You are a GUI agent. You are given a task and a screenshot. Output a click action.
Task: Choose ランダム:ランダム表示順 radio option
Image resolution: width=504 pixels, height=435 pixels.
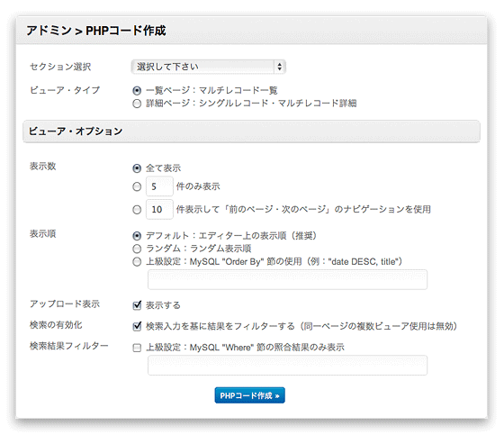coord(137,249)
